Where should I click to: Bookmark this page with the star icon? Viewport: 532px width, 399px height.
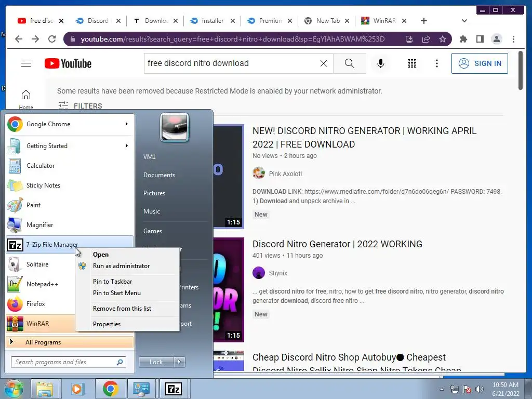pos(443,39)
